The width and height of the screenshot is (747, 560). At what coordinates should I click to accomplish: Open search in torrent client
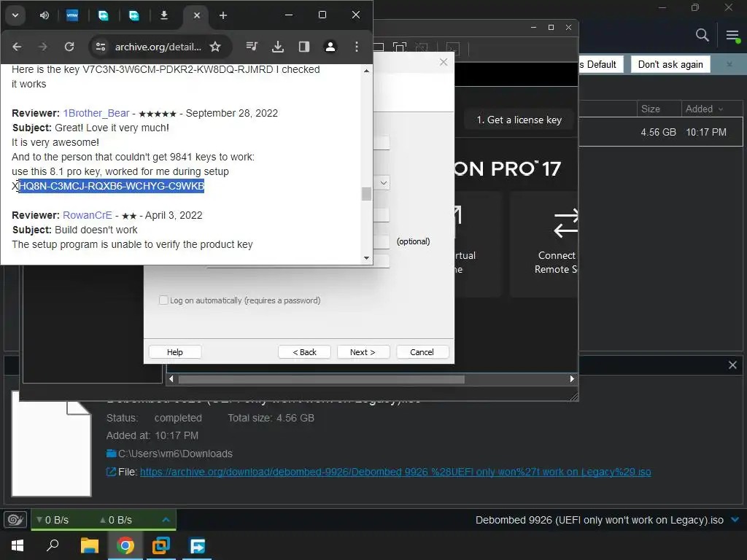(x=703, y=35)
